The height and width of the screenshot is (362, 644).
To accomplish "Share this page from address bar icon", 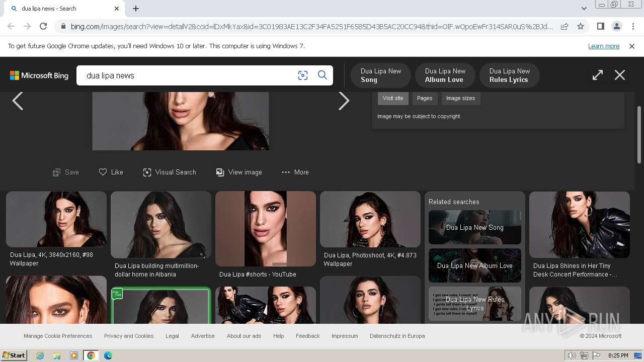I will click(x=565, y=26).
